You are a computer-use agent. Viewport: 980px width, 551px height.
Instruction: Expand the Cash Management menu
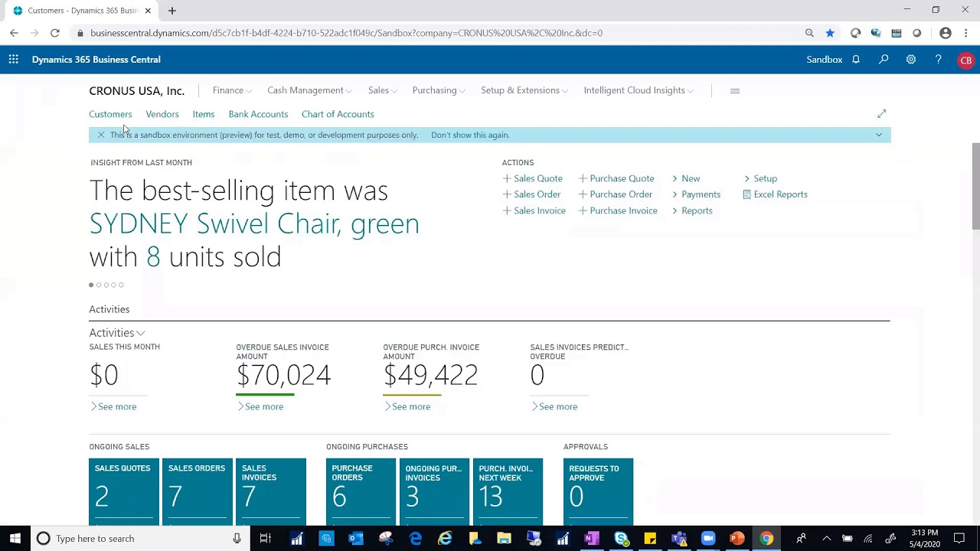[x=309, y=90]
